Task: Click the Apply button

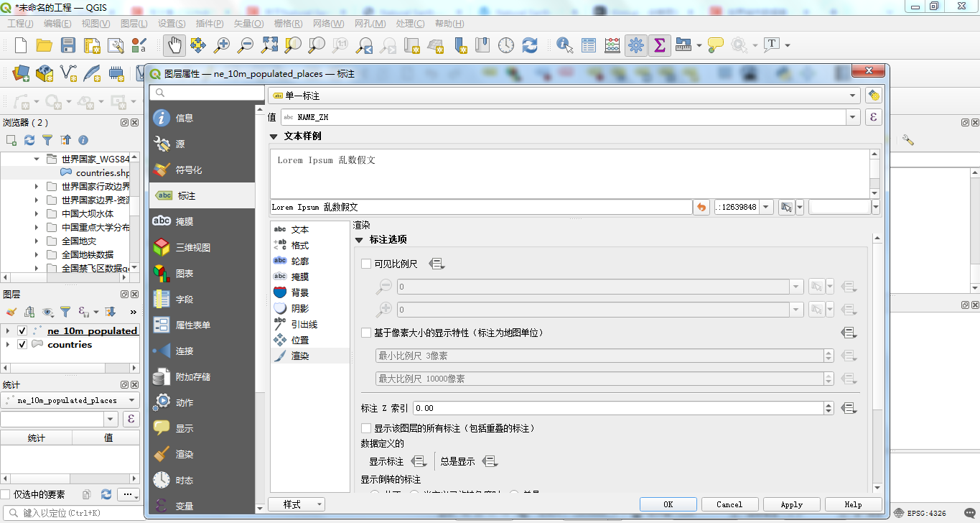Action: tap(791, 504)
